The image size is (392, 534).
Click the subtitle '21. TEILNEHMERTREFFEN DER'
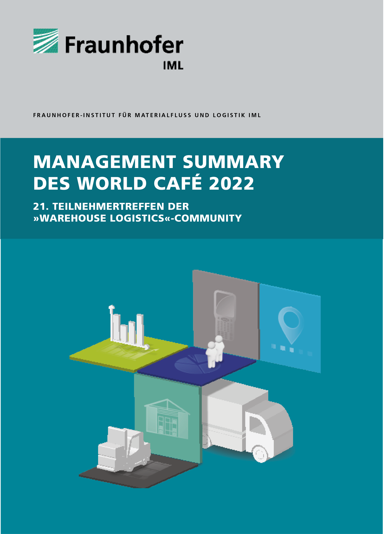coord(111,206)
